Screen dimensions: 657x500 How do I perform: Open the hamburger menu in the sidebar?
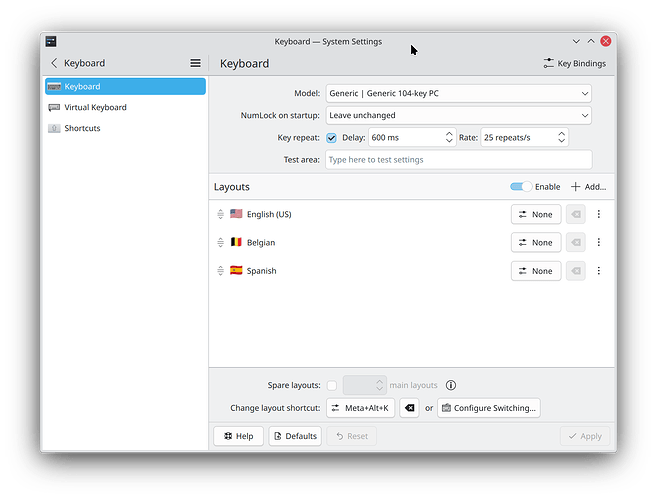(195, 63)
